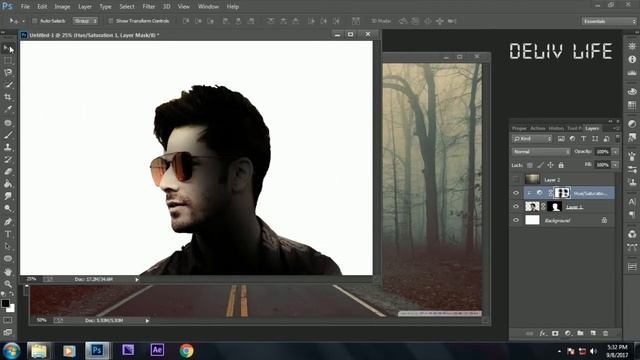Select the Eyedropper tool
The width and height of the screenshot is (640, 360).
pos(8,109)
